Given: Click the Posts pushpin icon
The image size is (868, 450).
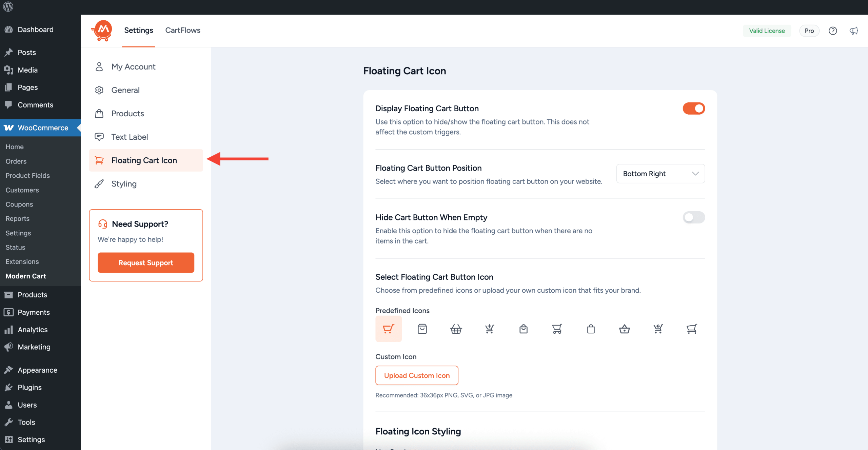Looking at the screenshot, I should [9, 52].
